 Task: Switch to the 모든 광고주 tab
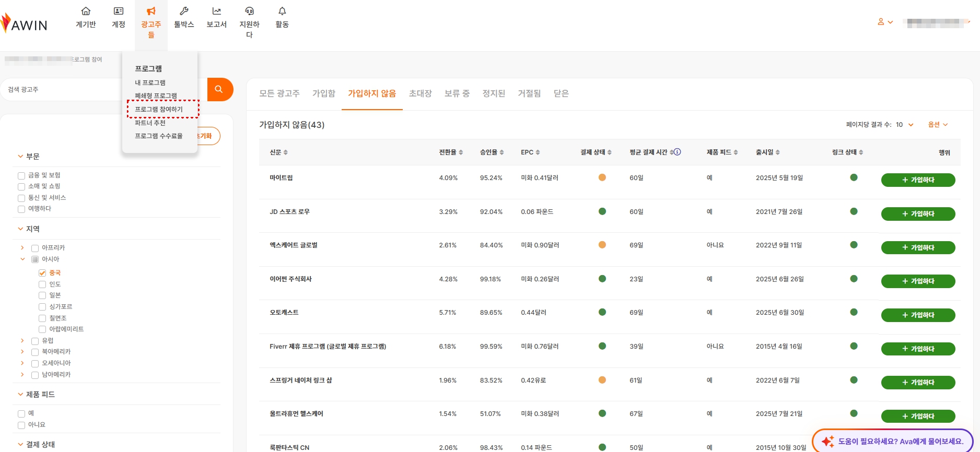point(279,93)
